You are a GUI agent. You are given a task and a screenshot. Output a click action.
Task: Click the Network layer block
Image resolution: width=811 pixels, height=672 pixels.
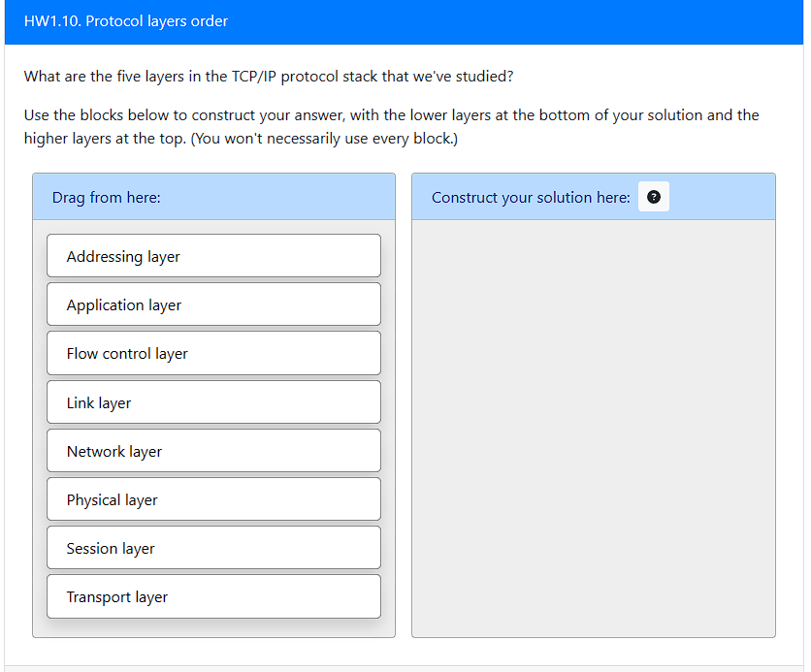[213, 451]
